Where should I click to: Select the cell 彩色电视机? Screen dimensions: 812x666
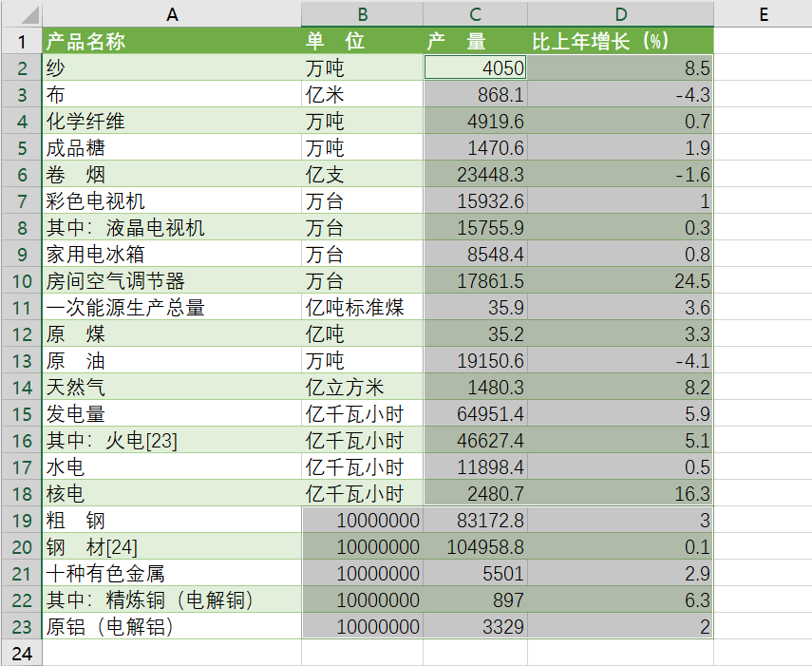172,200
